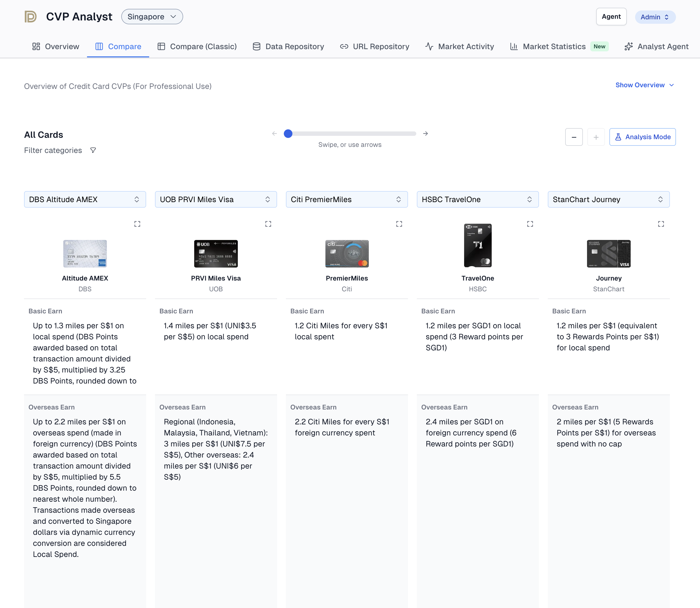
Task: Open the Admin role dropdown
Action: point(655,17)
